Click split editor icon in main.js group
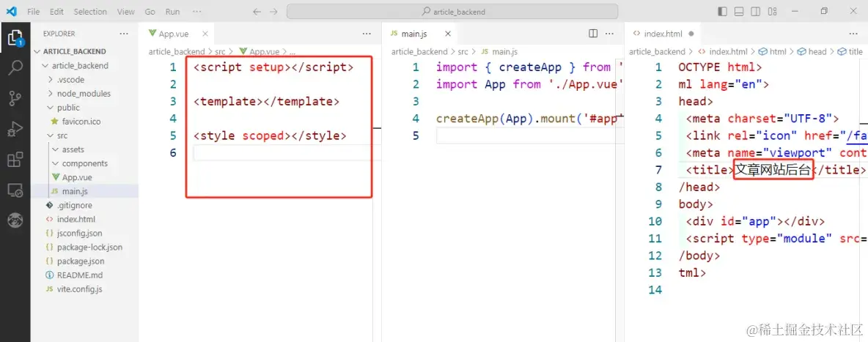The image size is (868, 342). point(593,34)
